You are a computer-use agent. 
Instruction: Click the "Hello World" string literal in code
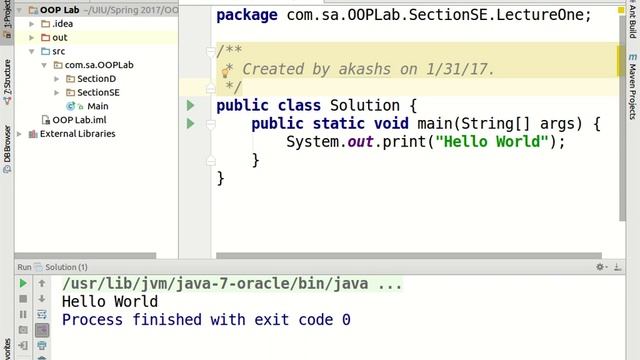tap(491, 142)
